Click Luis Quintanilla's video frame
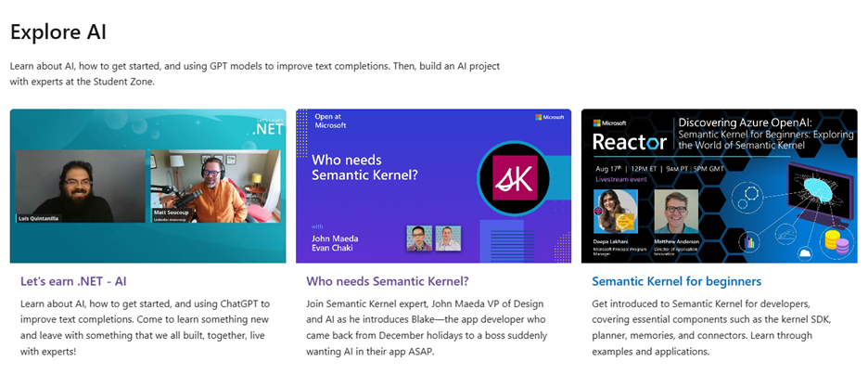The width and height of the screenshot is (868, 387). 81,186
